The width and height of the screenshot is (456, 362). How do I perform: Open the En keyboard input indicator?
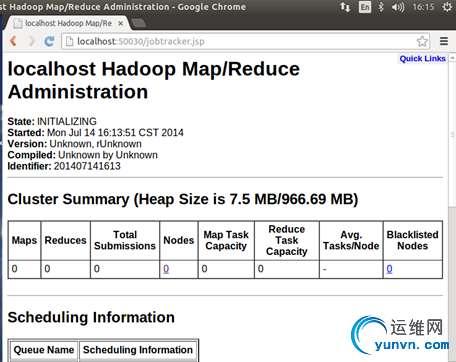click(365, 7)
